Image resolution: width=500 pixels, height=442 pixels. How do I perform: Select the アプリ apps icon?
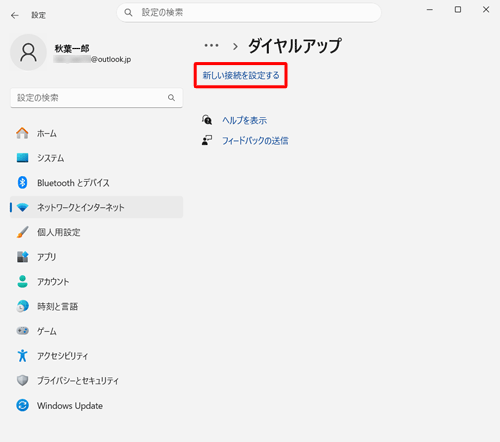pos(22,257)
